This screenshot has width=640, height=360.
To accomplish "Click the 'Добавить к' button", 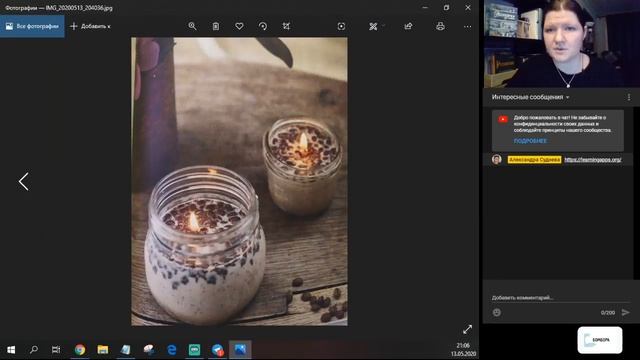I will point(90,27).
